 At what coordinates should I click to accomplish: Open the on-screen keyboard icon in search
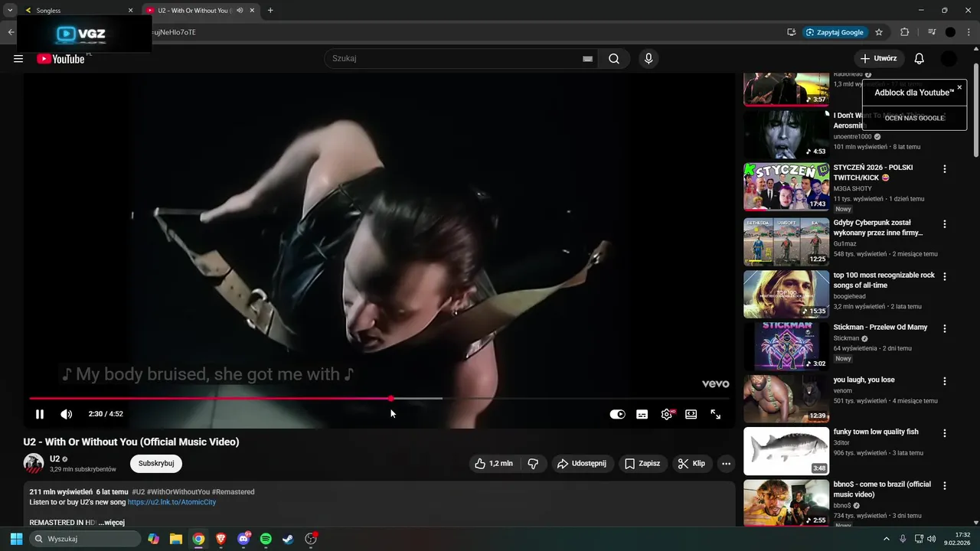[588, 59]
